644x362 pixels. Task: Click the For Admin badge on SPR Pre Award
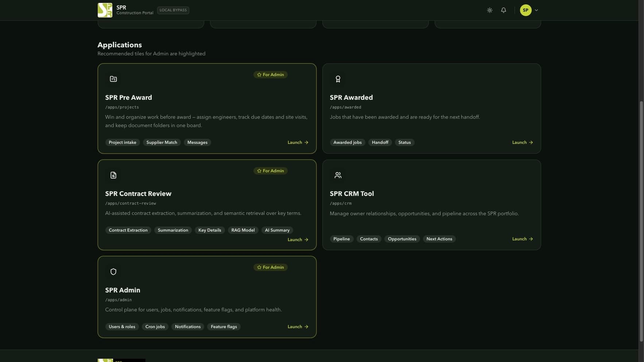pos(271,75)
